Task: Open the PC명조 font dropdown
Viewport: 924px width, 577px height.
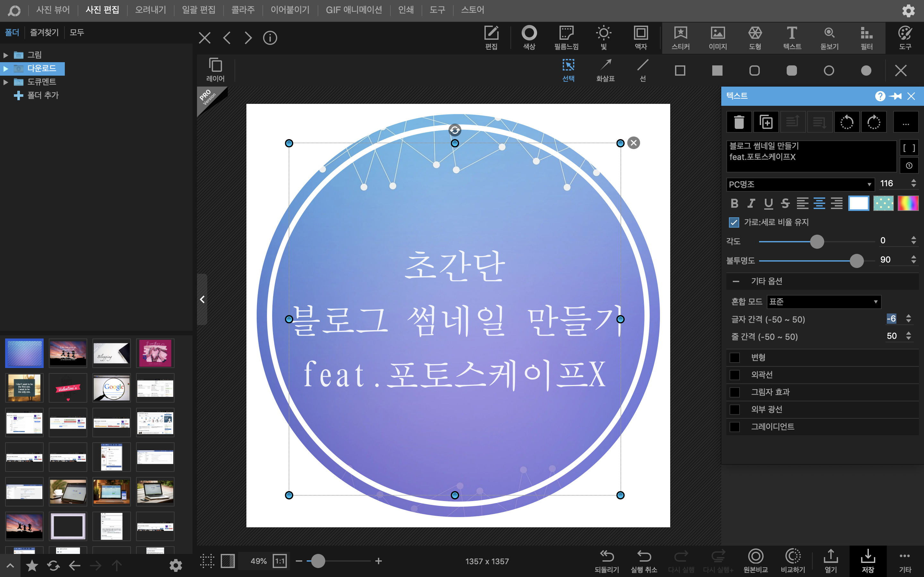Action: click(x=800, y=185)
